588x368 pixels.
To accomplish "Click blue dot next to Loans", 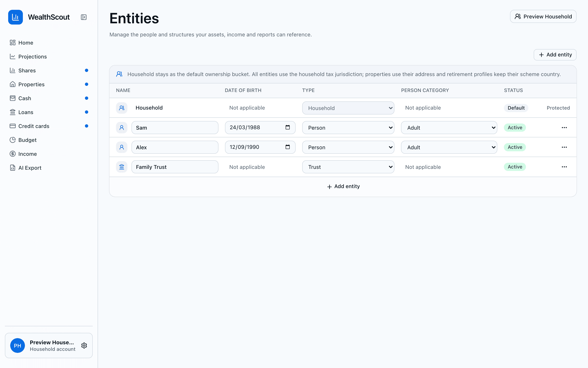I will 87,112.
